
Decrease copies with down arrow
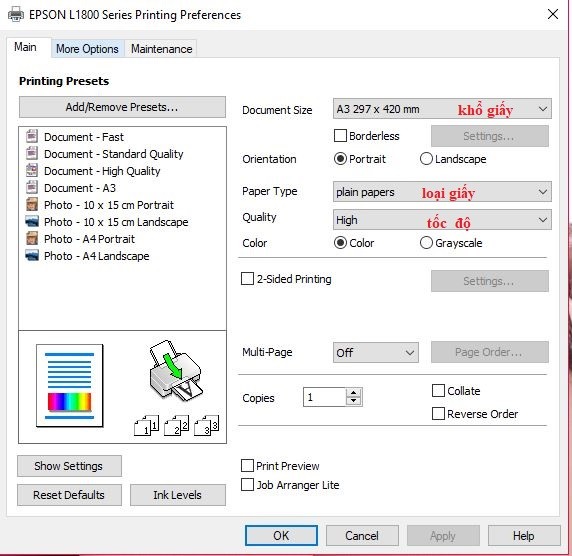[x=353, y=401]
